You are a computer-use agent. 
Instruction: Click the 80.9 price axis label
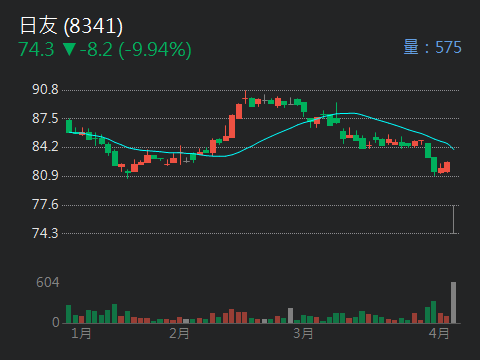[45, 175]
